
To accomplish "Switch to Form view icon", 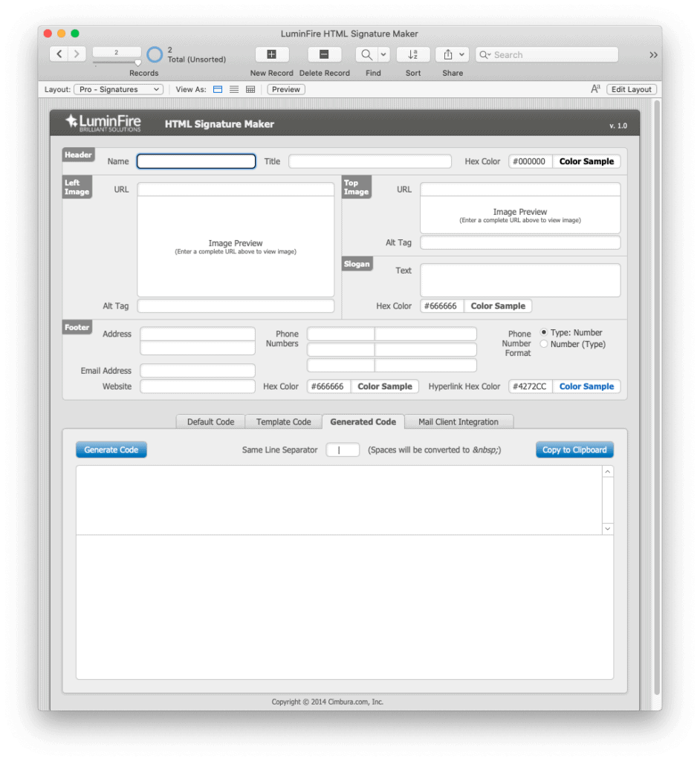I will tap(218, 89).
